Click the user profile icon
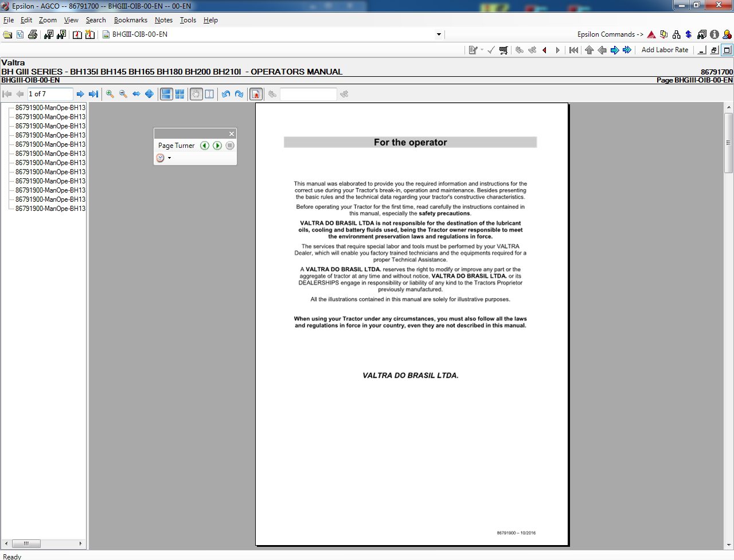This screenshot has width=734, height=560. click(727, 34)
